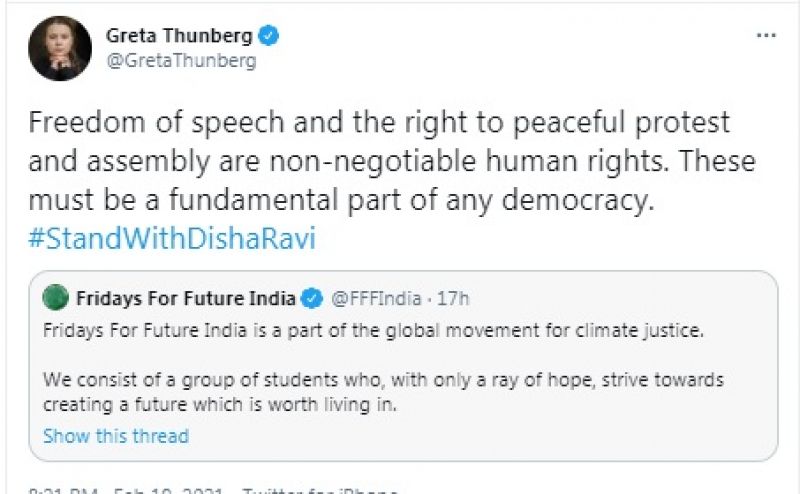Screen dimensions: 800x494
Task: Click the Show this thread link
Action: [116, 436]
